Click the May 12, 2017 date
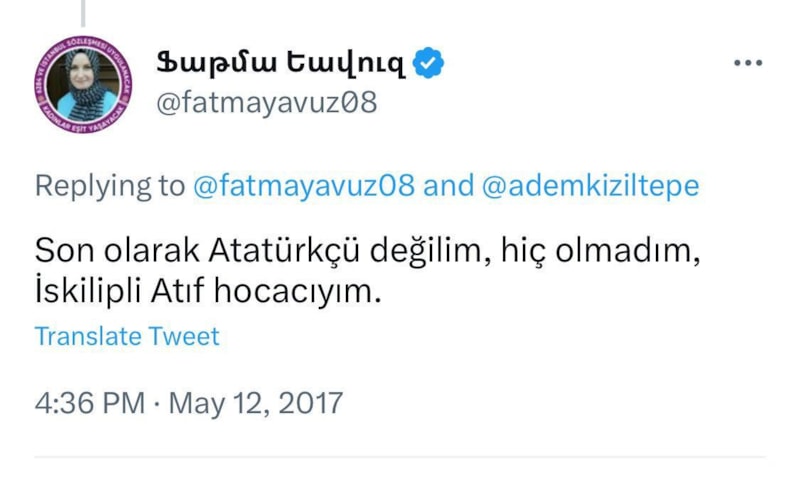The height and width of the screenshot is (478, 800). point(256,403)
